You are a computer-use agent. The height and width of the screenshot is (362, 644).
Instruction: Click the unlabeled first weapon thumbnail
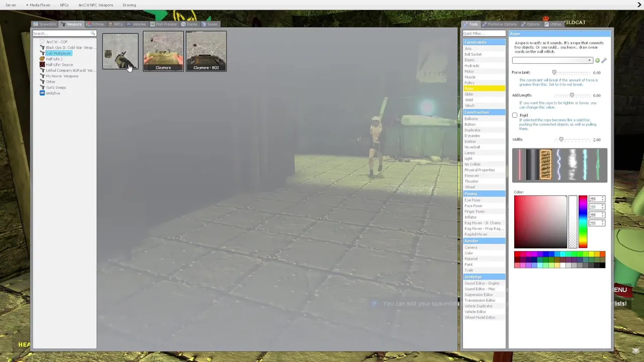point(120,51)
